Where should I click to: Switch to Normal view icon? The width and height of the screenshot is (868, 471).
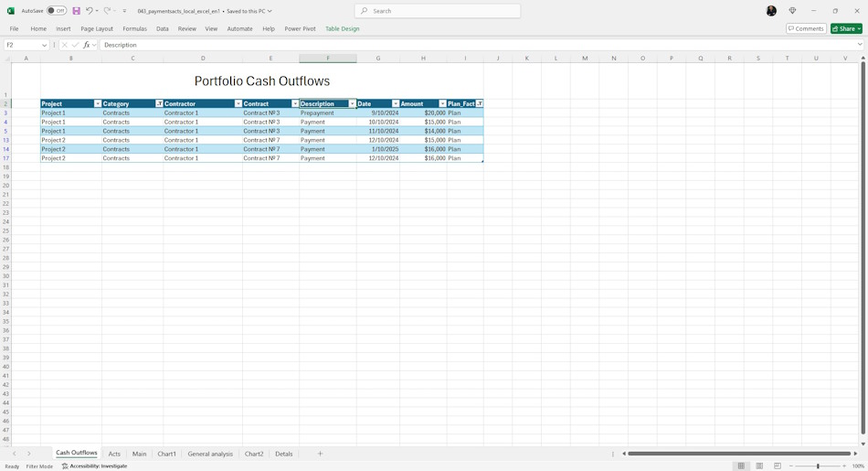(741, 466)
